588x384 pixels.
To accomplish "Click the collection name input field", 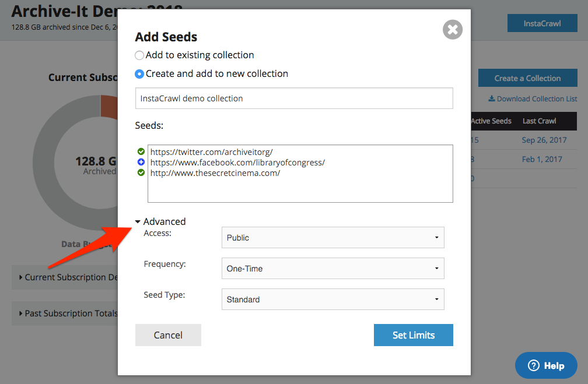I will [x=294, y=98].
